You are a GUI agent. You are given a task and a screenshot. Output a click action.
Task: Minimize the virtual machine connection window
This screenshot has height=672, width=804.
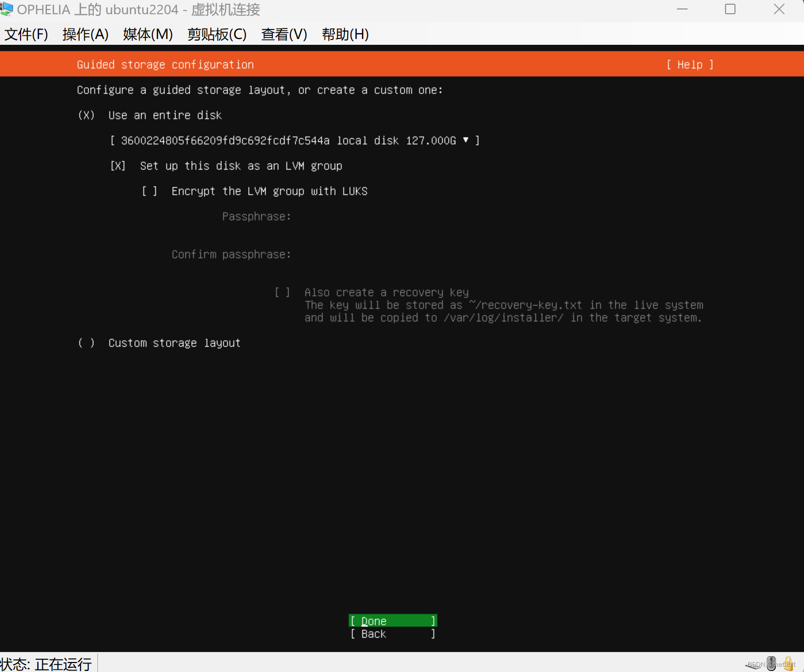682,9
